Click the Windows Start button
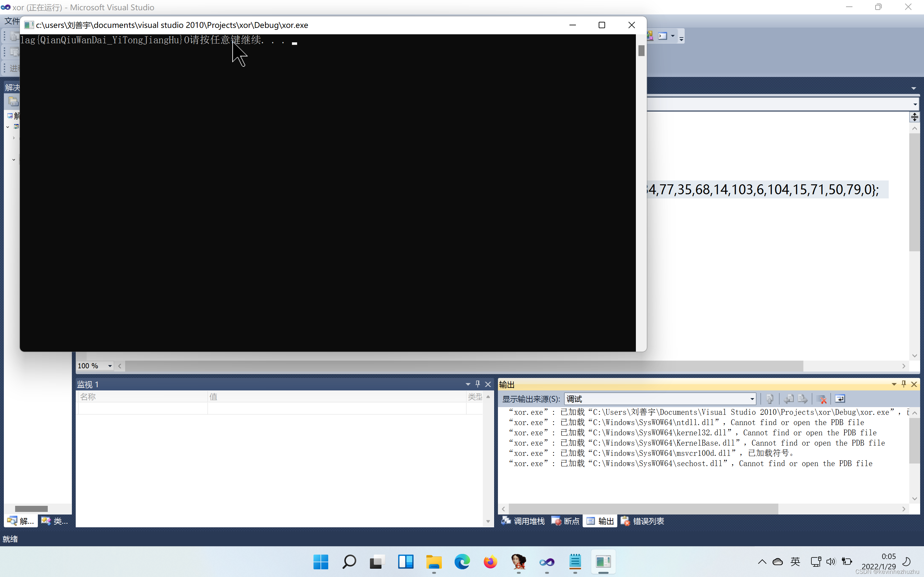 point(321,562)
